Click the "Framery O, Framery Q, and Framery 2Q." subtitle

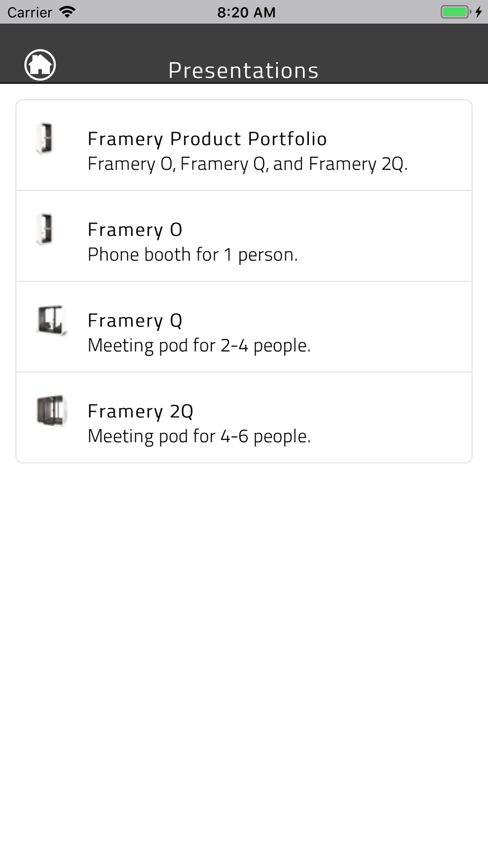(247, 164)
